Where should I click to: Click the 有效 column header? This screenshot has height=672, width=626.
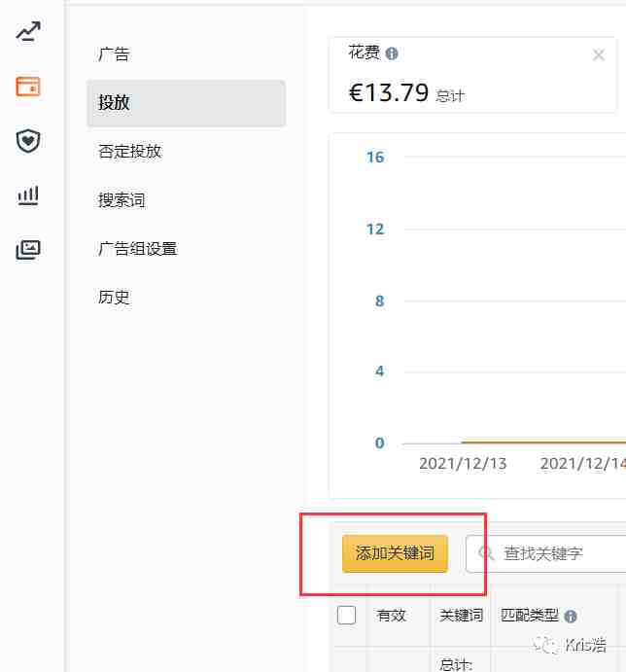pos(391,616)
